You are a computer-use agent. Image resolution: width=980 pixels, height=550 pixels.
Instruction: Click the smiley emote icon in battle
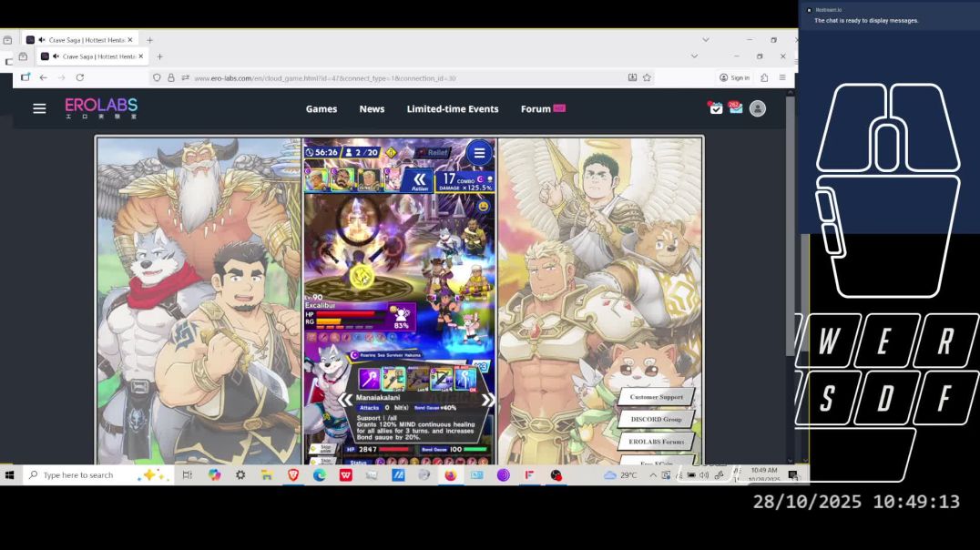point(483,206)
